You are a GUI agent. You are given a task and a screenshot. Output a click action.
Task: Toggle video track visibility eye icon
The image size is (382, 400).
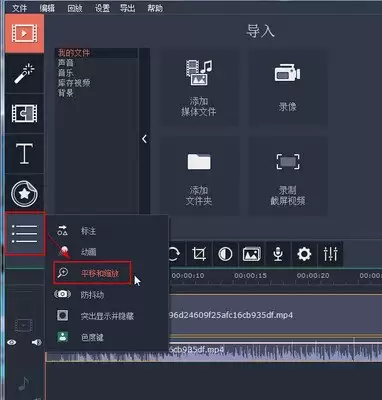point(12,342)
